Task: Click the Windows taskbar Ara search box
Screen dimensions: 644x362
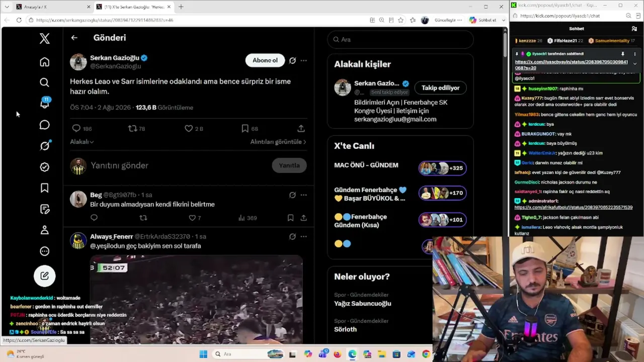Action: [x=249, y=354]
